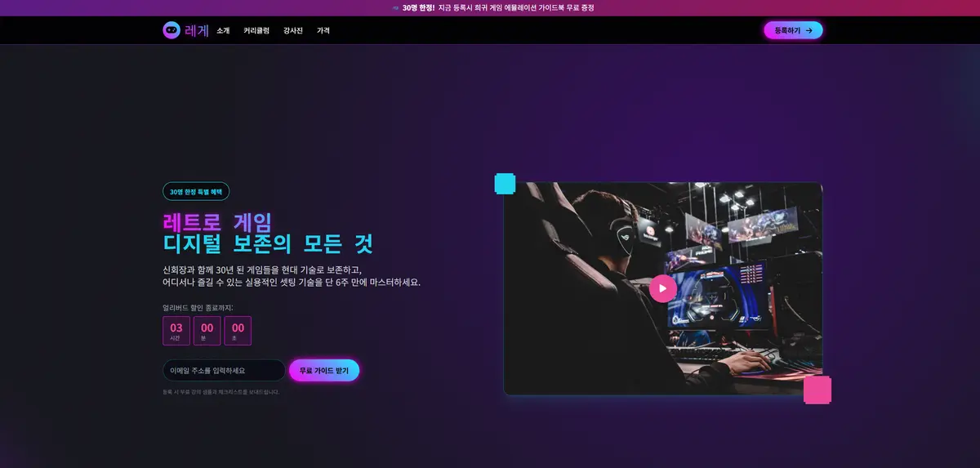The height and width of the screenshot is (468, 980).
Task: Click the arrow icon in 등록하기 button
Action: point(808,30)
